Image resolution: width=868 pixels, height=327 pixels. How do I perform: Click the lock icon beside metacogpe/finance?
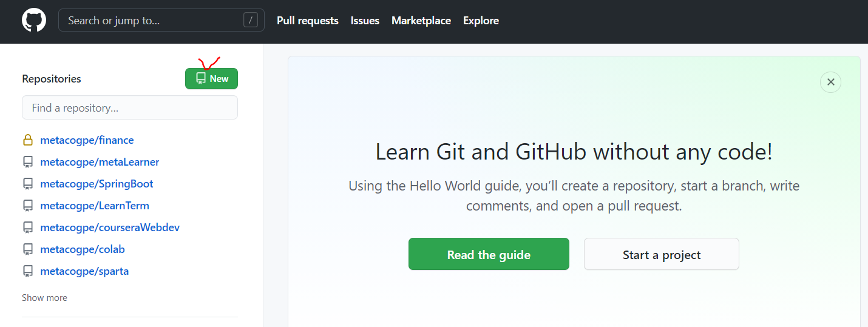coord(28,140)
